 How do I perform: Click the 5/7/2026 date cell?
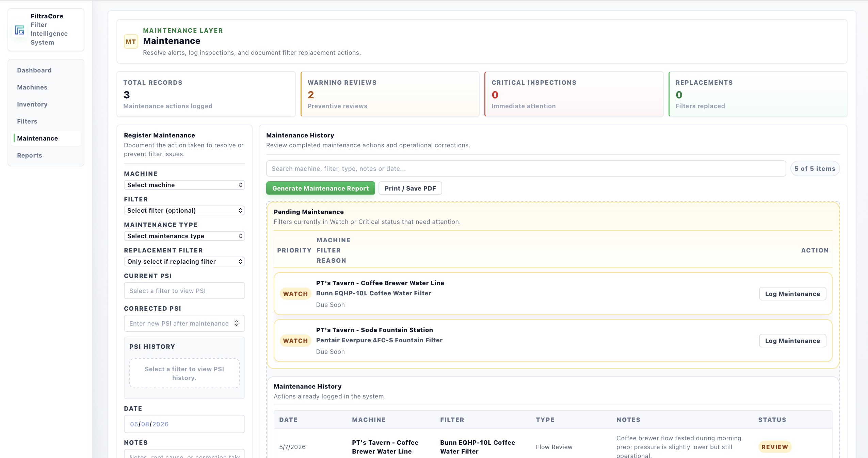(x=292, y=447)
